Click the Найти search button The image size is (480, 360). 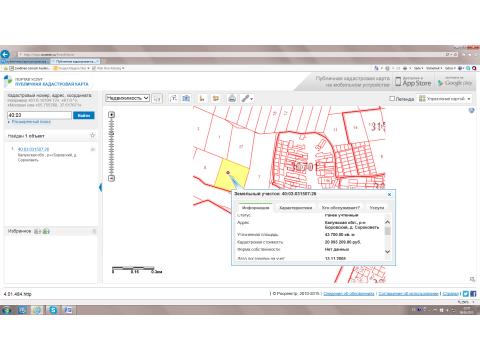[84, 115]
